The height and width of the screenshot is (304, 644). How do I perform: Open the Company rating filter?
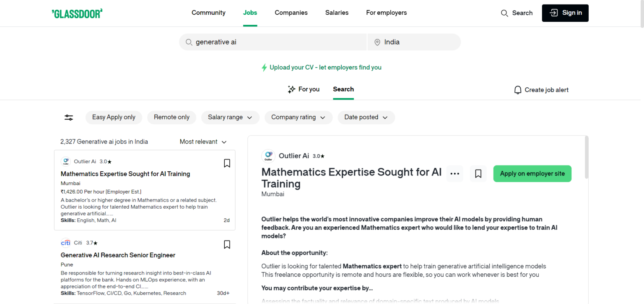click(x=298, y=118)
